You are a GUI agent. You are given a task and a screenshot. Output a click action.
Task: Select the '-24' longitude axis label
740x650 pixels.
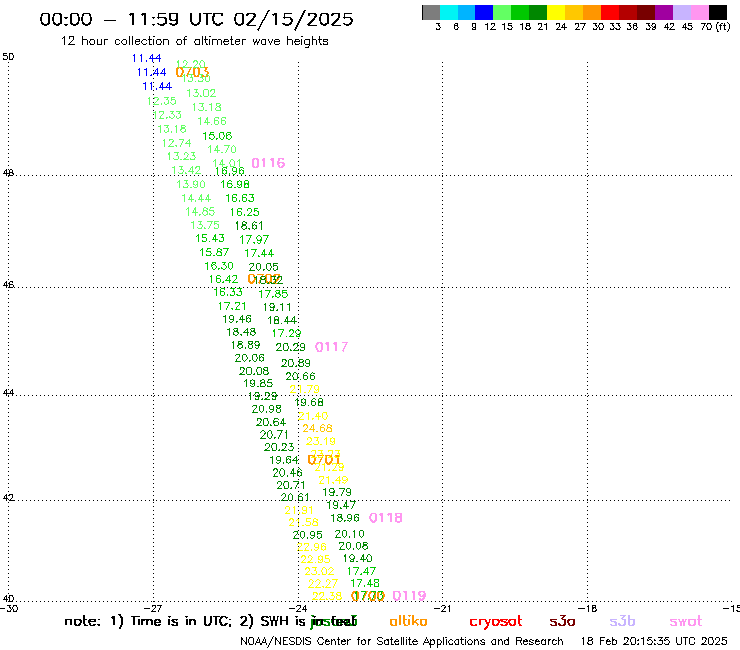(298, 608)
